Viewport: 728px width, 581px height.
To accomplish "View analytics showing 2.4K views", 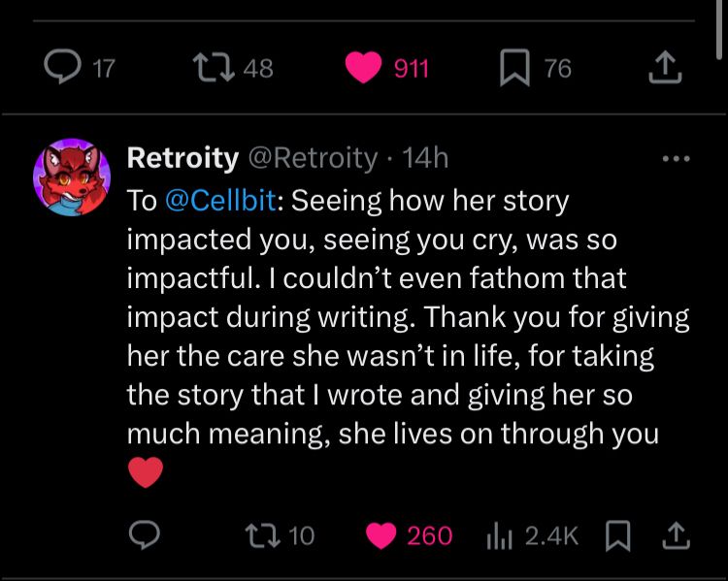I will click(498, 534).
